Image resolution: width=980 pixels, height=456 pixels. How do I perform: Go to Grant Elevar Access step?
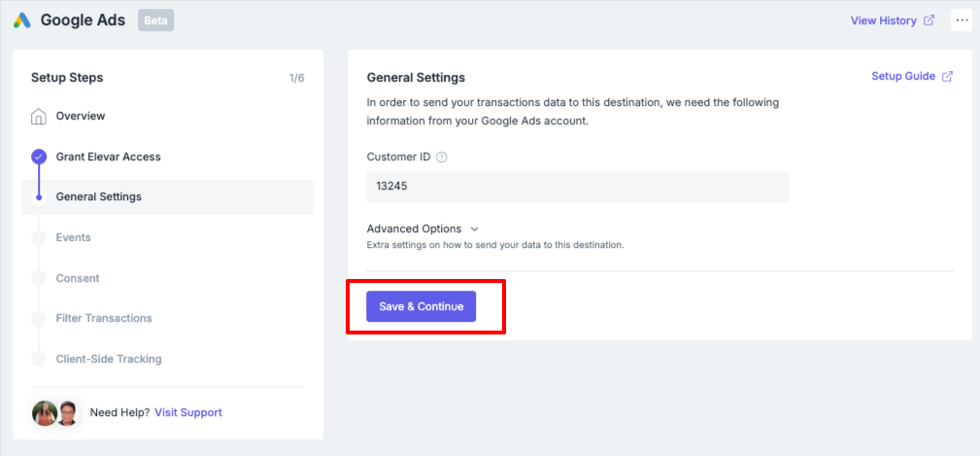coord(108,157)
